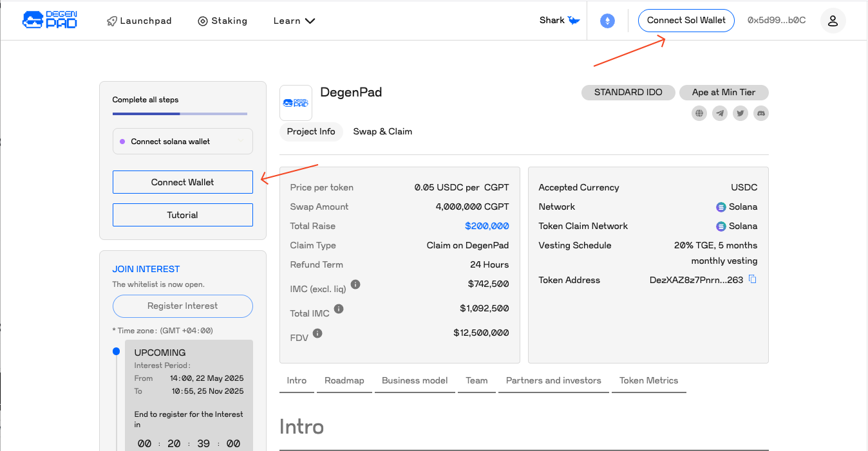Image resolution: width=868 pixels, height=451 pixels.
Task: Open the project Twitter icon
Action: (x=741, y=113)
